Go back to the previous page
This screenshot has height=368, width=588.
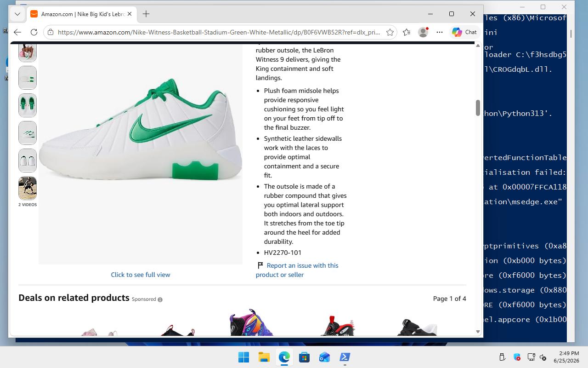17,32
